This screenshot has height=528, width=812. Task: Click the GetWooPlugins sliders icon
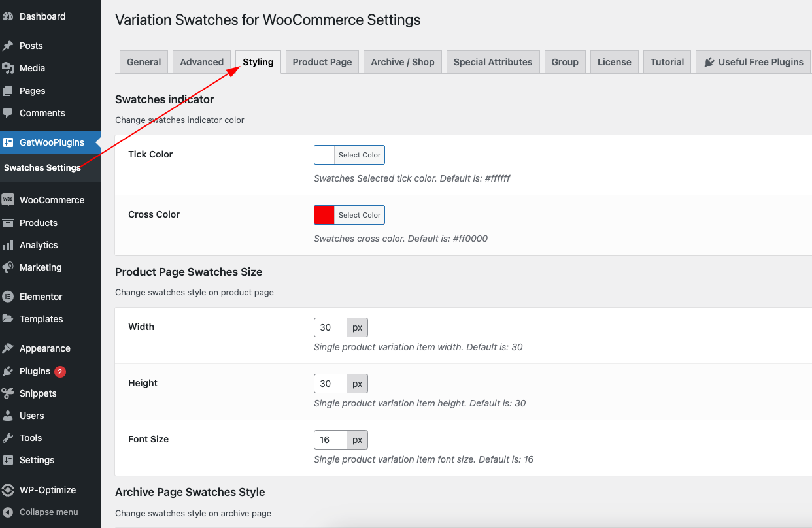(x=8, y=142)
